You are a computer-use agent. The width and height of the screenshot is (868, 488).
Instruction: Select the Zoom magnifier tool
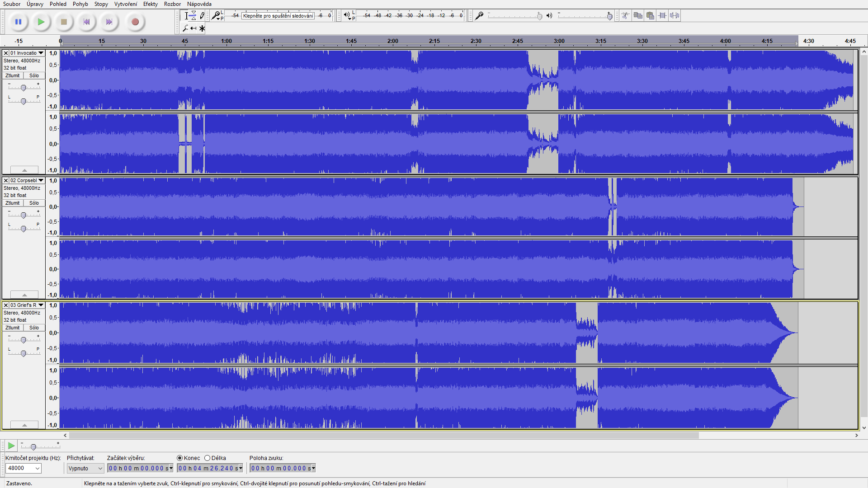click(185, 28)
